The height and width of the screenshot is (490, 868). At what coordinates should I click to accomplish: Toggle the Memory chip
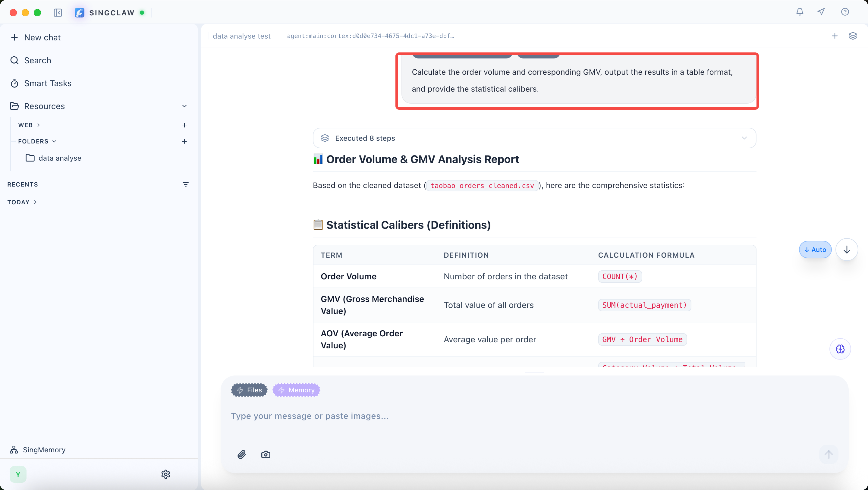tap(296, 390)
